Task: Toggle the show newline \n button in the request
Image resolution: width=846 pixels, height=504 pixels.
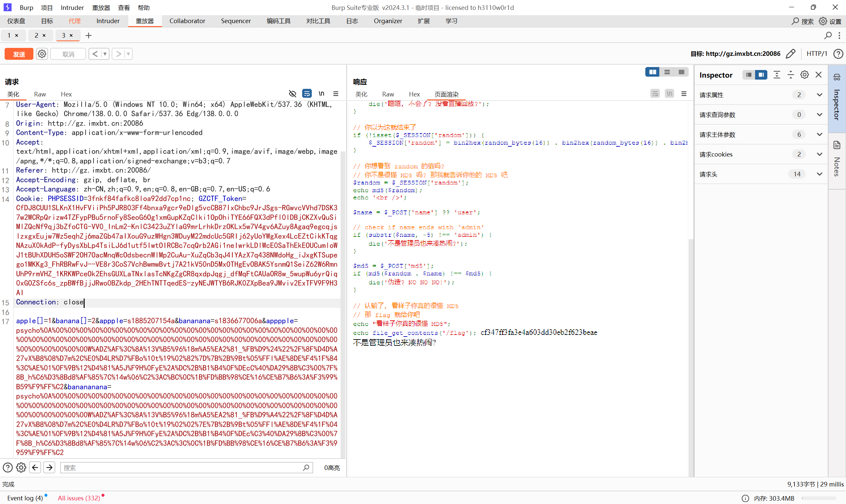Action: [321, 93]
